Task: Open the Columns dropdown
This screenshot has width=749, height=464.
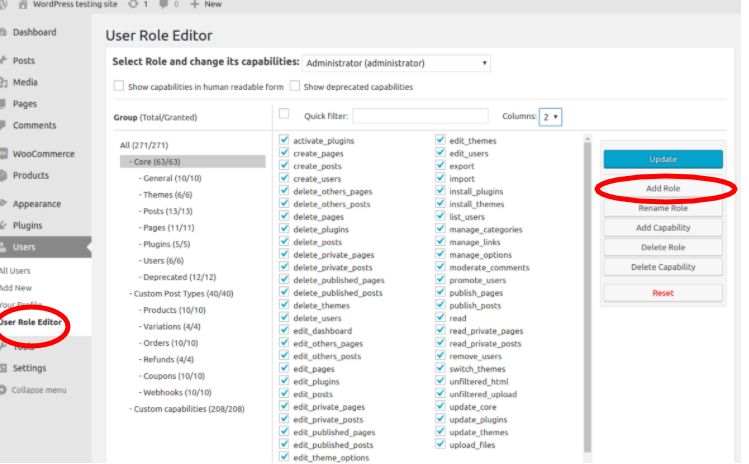Action: click(550, 117)
